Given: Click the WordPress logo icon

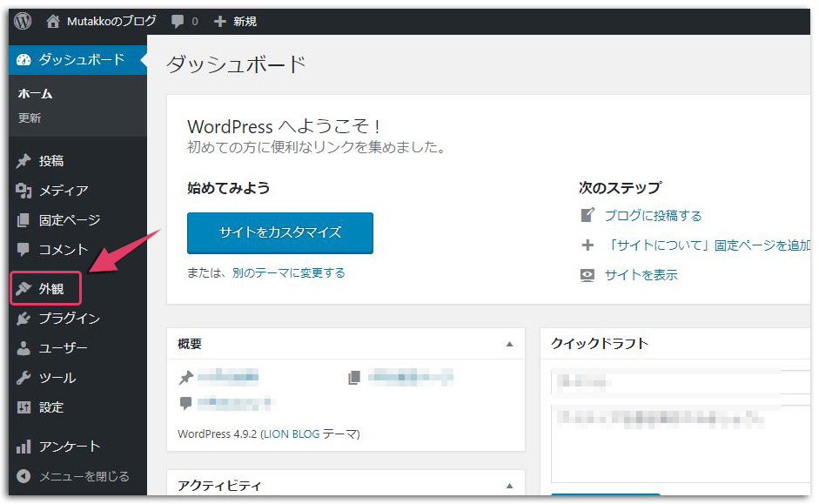Looking at the screenshot, I should pyautogui.click(x=23, y=21).
